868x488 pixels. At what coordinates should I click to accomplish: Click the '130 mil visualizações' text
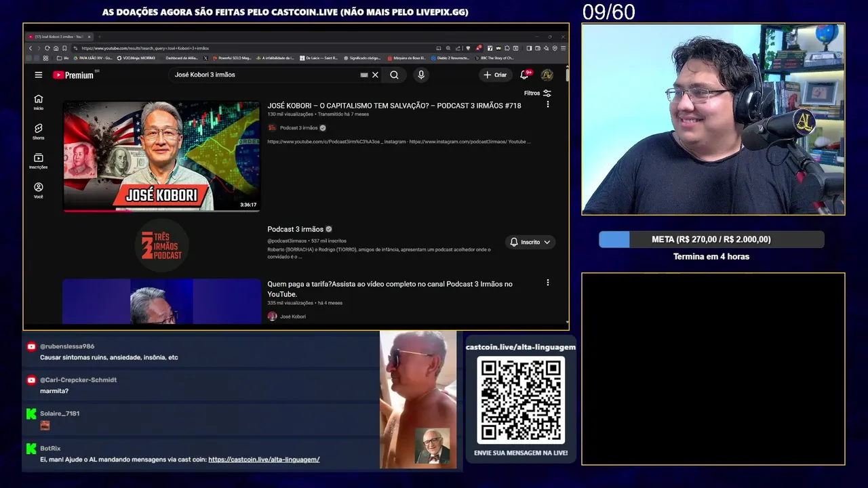(x=290, y=115)
